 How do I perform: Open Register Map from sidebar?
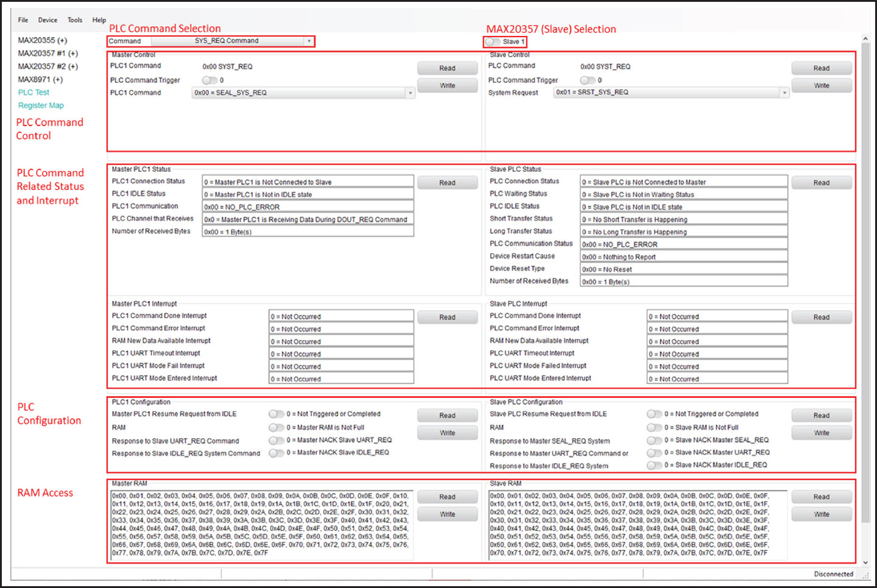[41, 105]
